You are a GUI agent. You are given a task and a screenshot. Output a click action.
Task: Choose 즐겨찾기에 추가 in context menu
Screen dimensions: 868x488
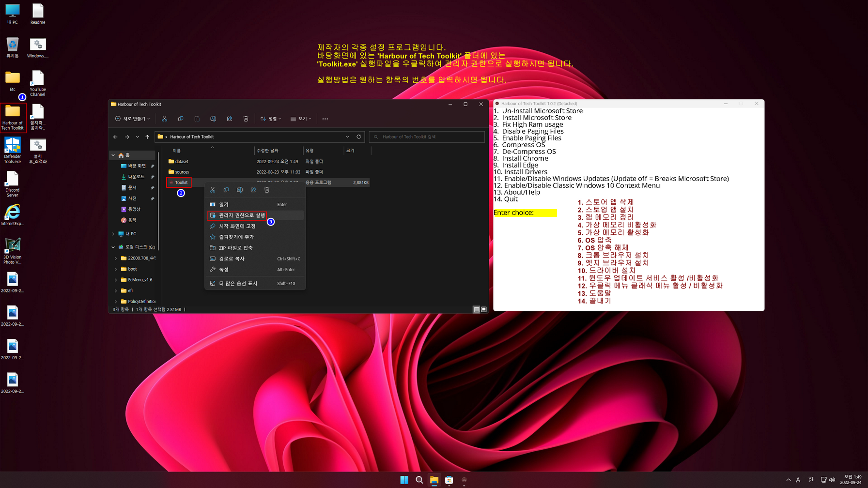pyautogui.click(x=255, y=237)
